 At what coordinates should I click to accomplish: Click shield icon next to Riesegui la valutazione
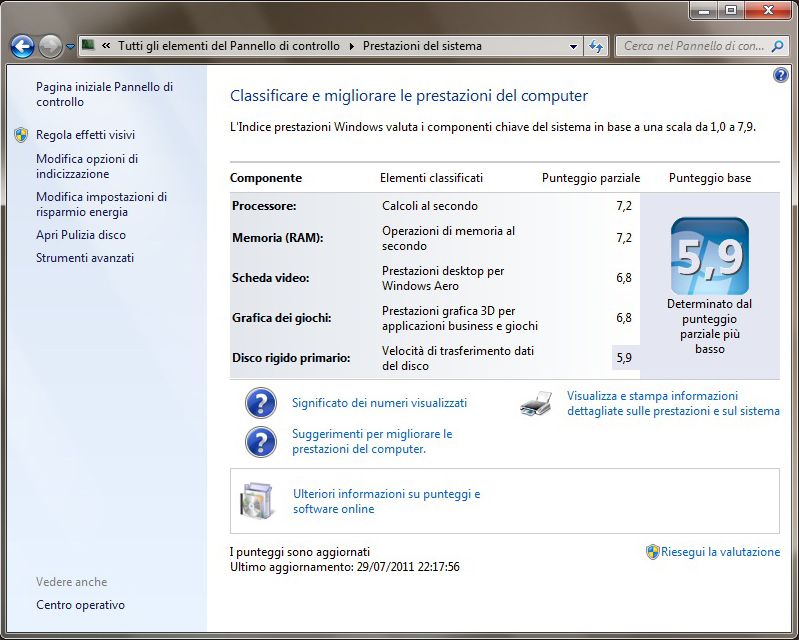(x=652, y=552)
